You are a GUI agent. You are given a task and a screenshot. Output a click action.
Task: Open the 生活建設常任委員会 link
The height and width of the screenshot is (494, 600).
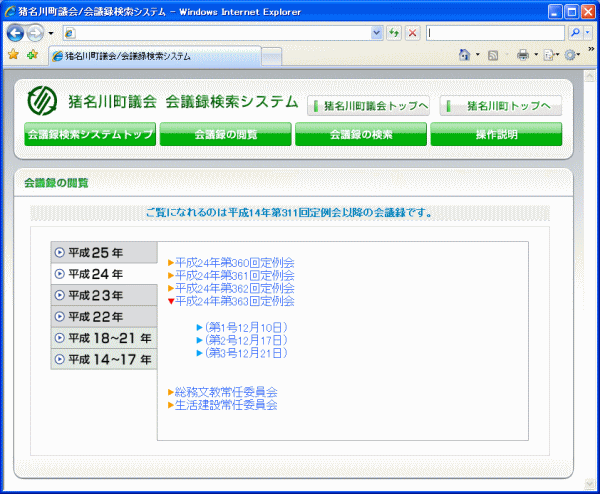click(226, 405)
